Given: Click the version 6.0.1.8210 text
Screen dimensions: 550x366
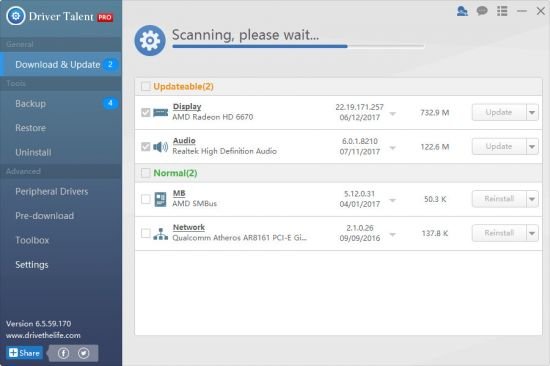Looking at the screenshot, I should pos(360,141).
